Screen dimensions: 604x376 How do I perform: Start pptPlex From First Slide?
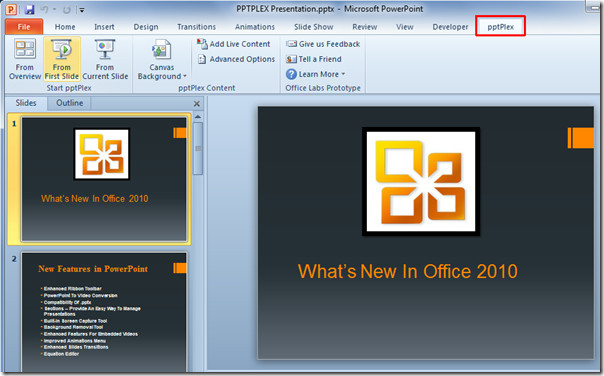(x=62, y=59)
